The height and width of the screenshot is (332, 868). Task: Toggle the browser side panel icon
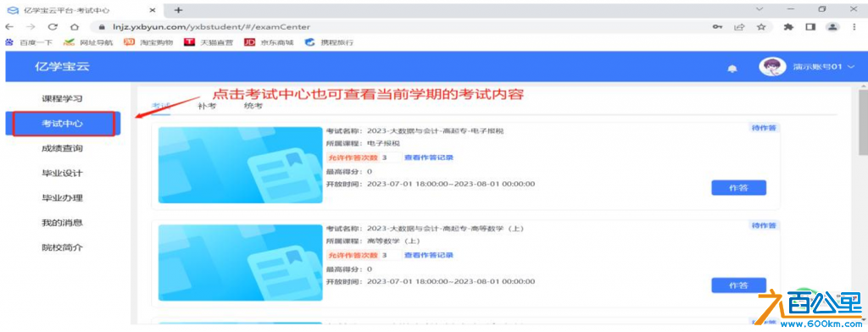[x=810, y=26]
